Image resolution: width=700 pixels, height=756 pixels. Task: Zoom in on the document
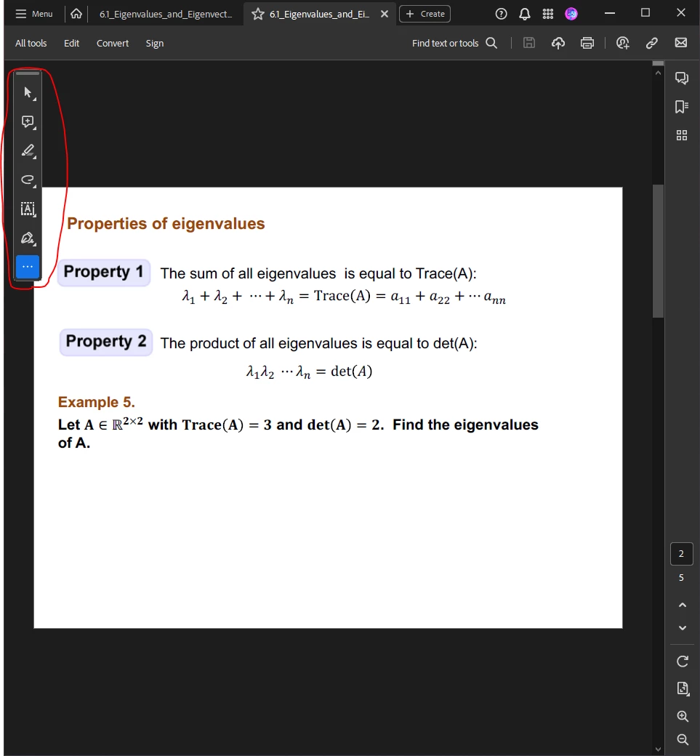pyautogui.click(x=682, y=716)
